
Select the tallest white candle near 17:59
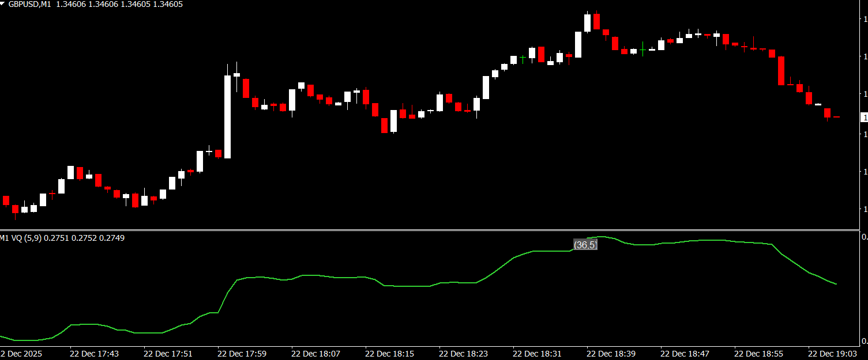pyautogui.click(x=228, y=116)
